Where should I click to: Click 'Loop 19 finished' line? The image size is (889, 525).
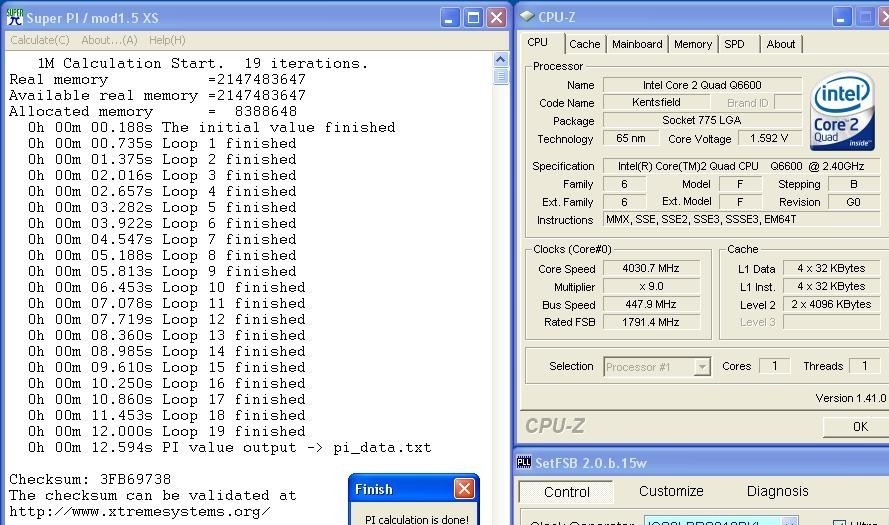tap(167, 431)
